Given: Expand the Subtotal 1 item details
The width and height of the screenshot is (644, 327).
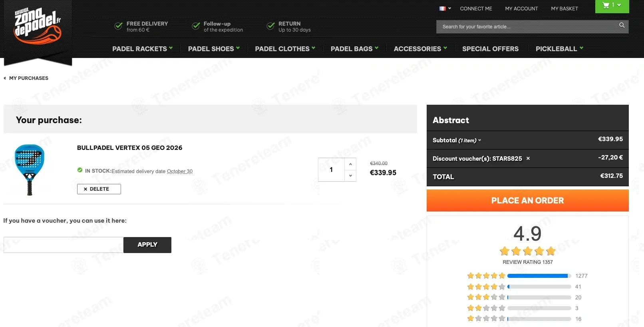Looking at the screenshot, I should (457, 140).
